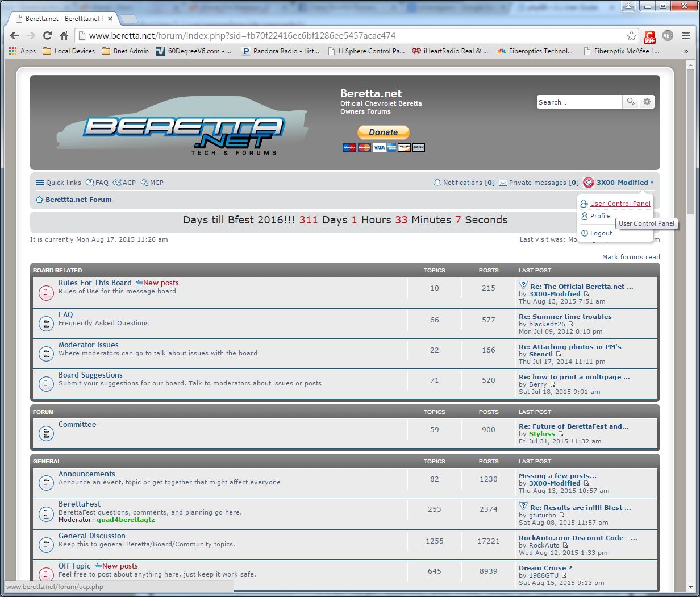
Task: View latest post icon next to blackedz26
Action: pyautogui.click(x=571, y=324)
